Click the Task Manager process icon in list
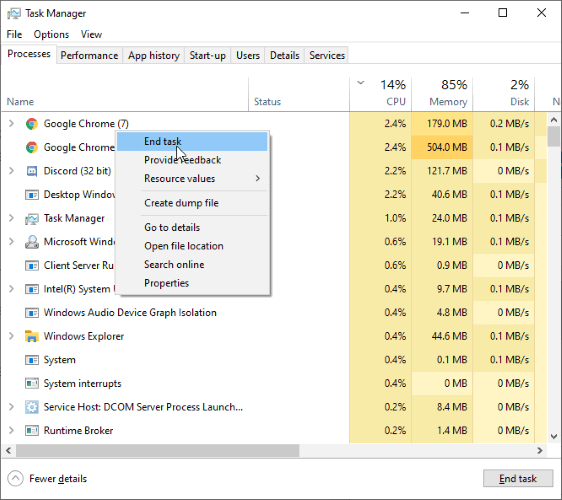The height and width of the screenshot is (500, 562). pos(32,218)
